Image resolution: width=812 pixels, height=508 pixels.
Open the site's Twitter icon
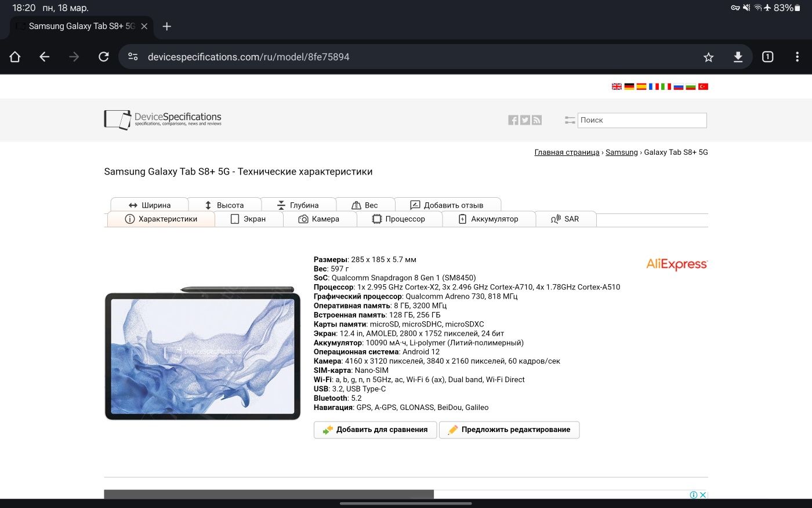click(x=525, y=120)
